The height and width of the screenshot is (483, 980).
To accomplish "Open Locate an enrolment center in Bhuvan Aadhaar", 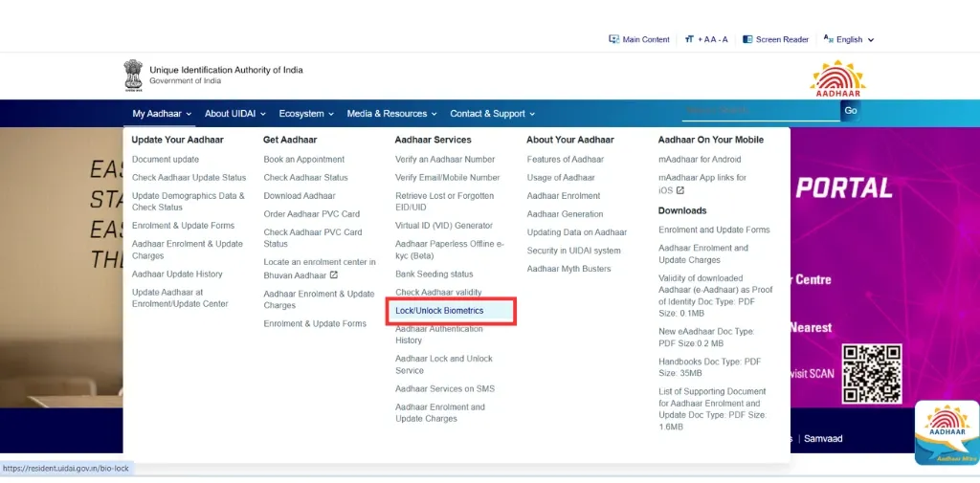I will click(x=320, y=268).
